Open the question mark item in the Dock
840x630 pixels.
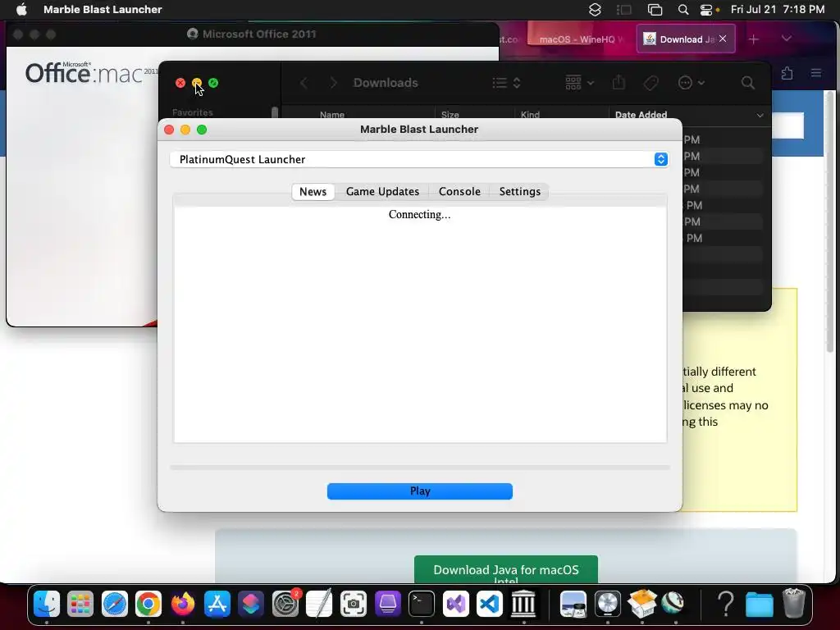725,605
